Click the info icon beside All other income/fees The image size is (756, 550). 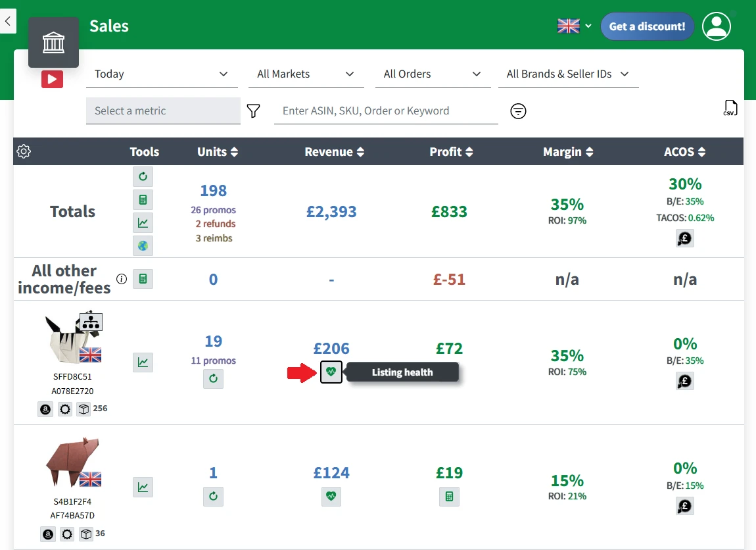coord(122,279)
